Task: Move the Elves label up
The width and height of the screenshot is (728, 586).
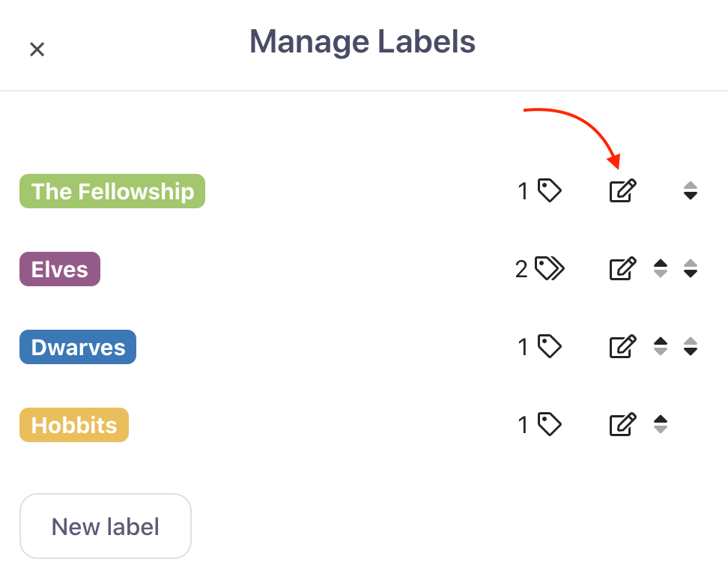Action: click(x=660, y=268)
